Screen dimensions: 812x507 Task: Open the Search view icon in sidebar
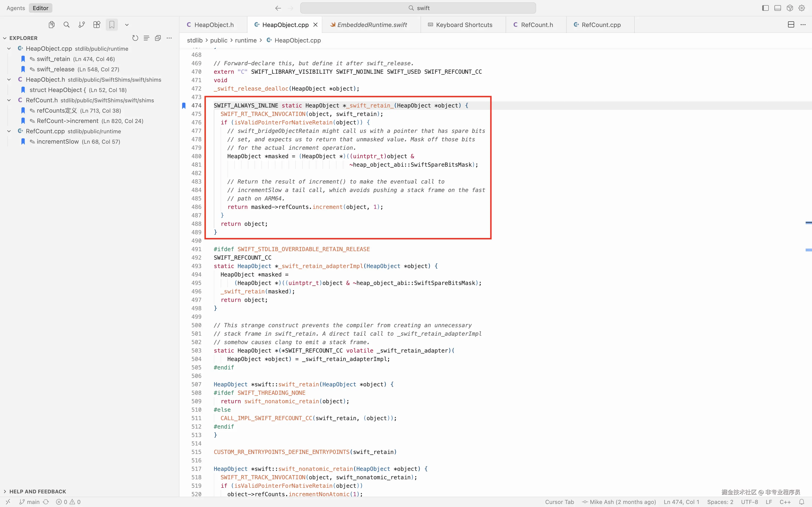[66, 25]
